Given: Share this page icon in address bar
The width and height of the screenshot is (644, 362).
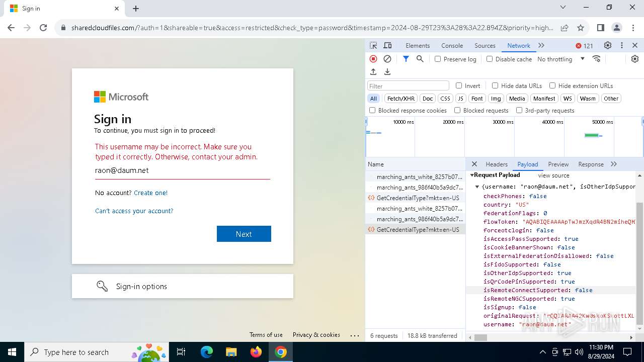Looking at the screenshot, I should coord(565,28).
